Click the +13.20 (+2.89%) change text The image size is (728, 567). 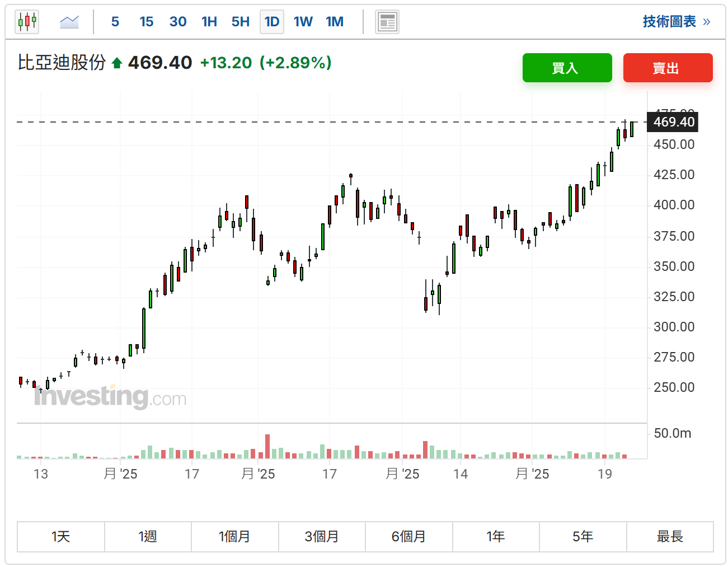click(266, 63)
